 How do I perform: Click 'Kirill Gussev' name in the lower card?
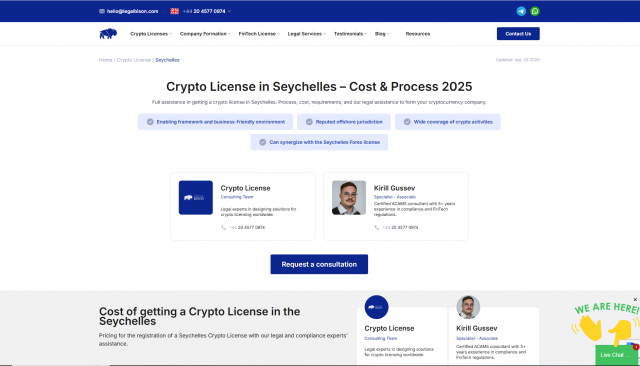(476, 328)
